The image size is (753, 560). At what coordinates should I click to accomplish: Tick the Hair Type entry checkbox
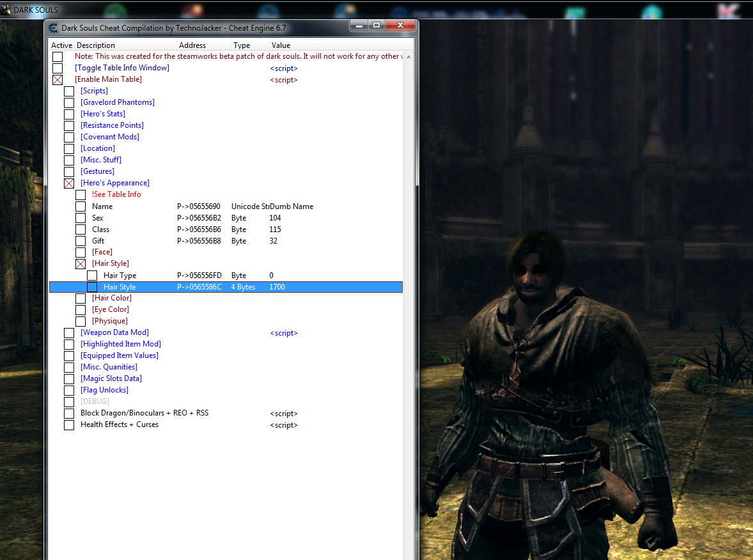[92, 276]
